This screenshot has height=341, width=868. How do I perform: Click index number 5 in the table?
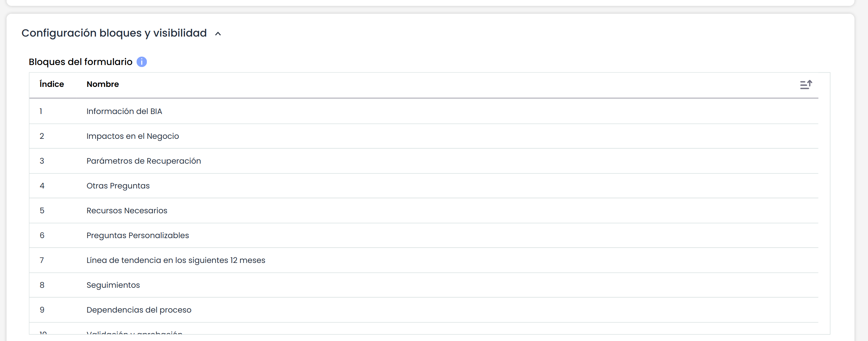click(42, 210)
